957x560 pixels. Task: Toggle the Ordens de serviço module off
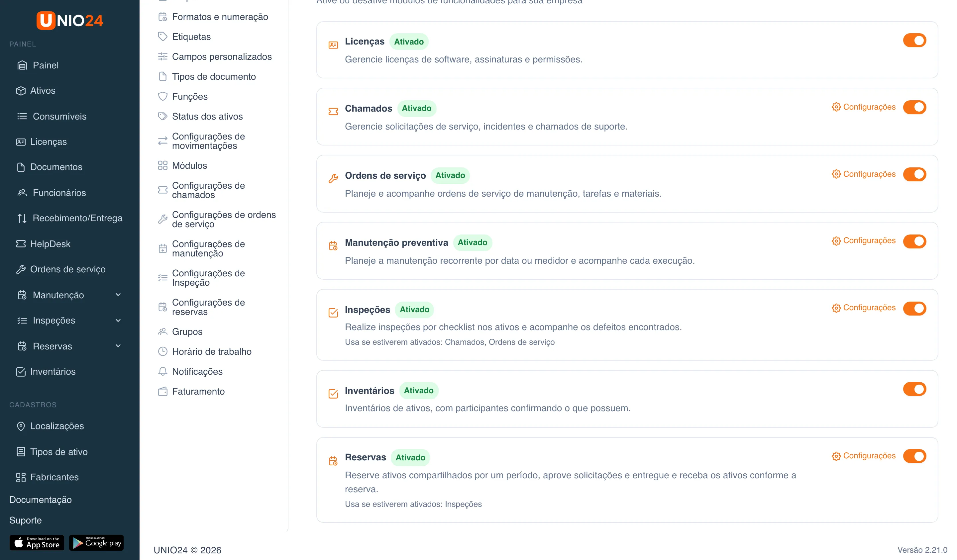pos(914,174)
